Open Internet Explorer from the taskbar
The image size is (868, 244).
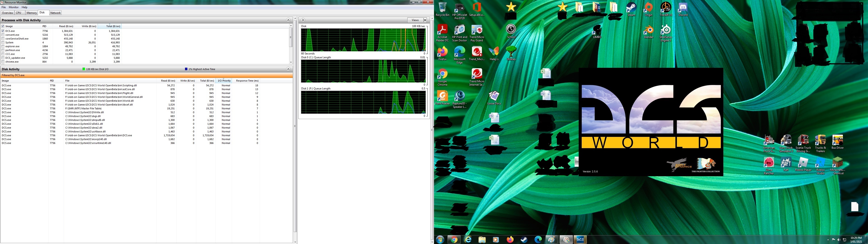468,240
